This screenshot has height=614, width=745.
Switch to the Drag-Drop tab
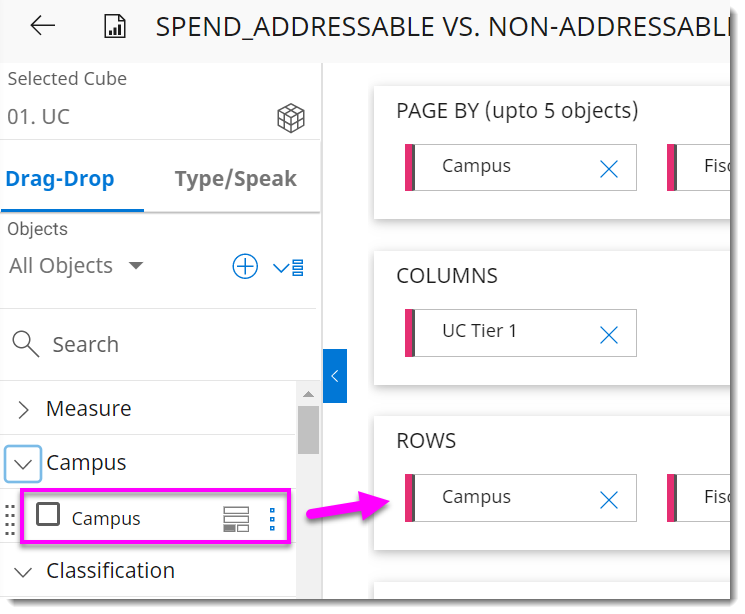click(61, 179)
